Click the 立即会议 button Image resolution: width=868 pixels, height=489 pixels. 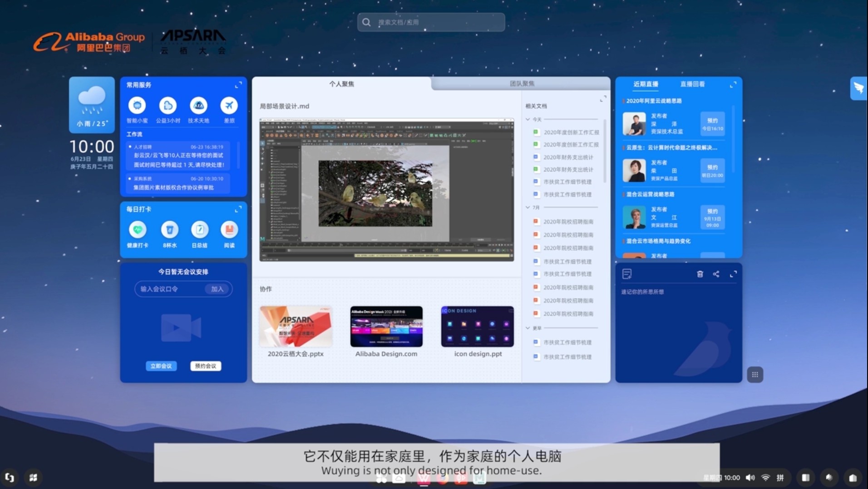click(x=161, y=366)
